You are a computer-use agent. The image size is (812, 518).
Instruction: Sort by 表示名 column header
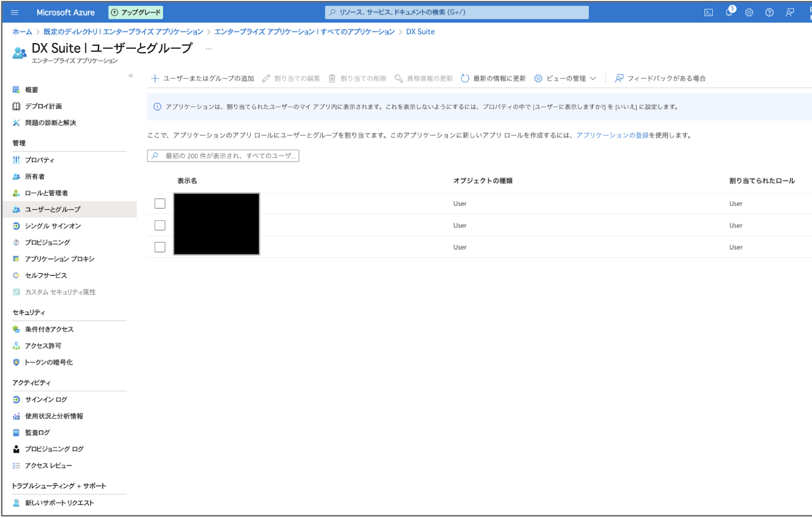pyautogui.click(x=187, y=181)
